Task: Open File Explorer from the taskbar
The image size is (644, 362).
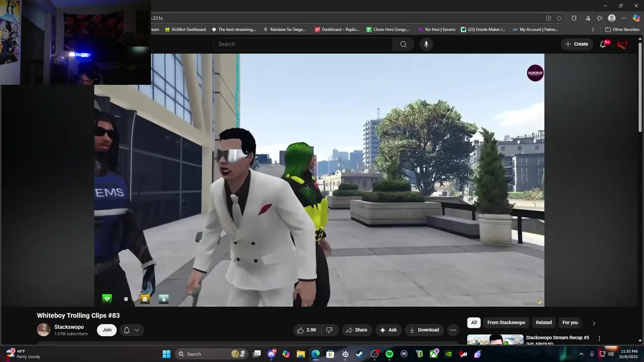Action: click(300, 354)
